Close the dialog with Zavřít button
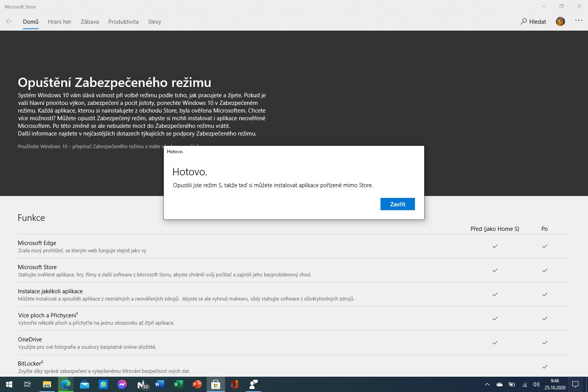The height and width of the screenshot is (392, 588). [398, 204]
